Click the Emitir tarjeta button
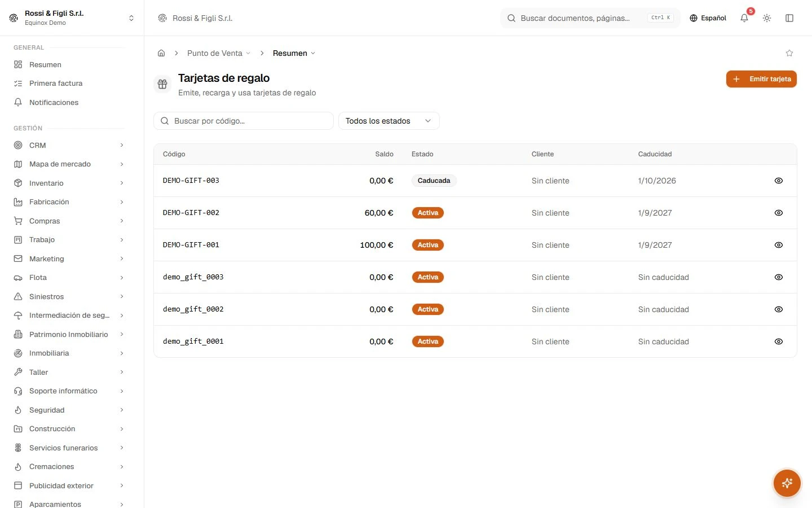812x508 pixels. click(761, 79)
